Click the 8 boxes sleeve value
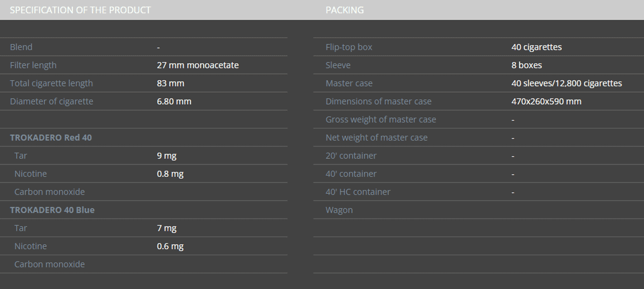 click(527, 65)
